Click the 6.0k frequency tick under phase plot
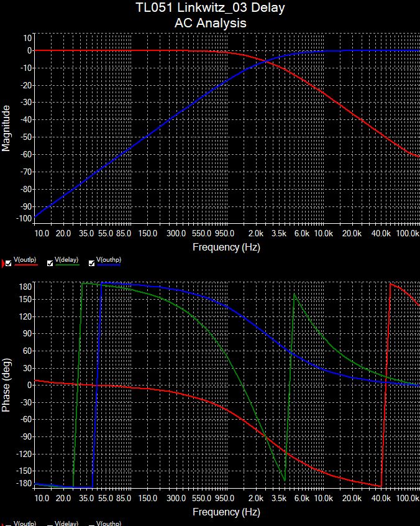 tap(302, 498)
